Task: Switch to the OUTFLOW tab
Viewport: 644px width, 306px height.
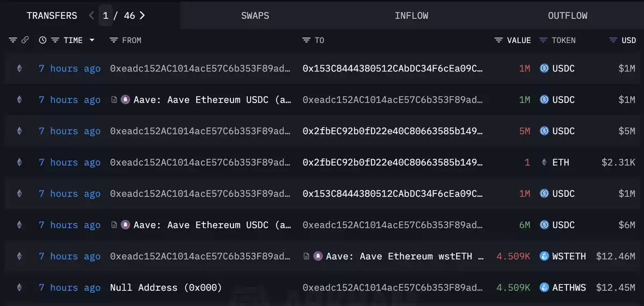Action: (x=568, y=16)
